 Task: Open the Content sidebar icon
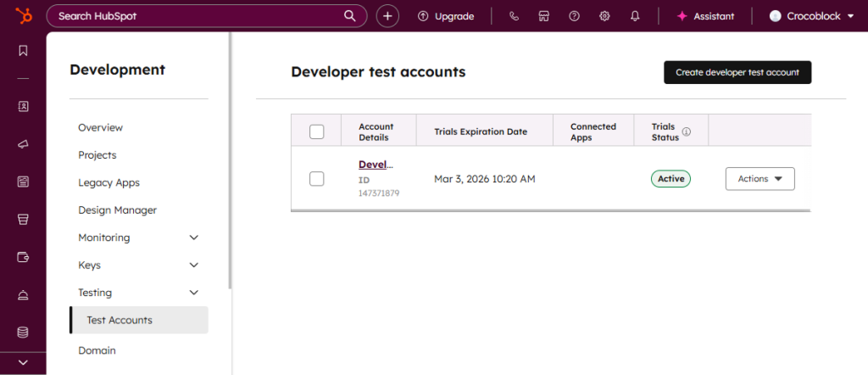[23, 182]
